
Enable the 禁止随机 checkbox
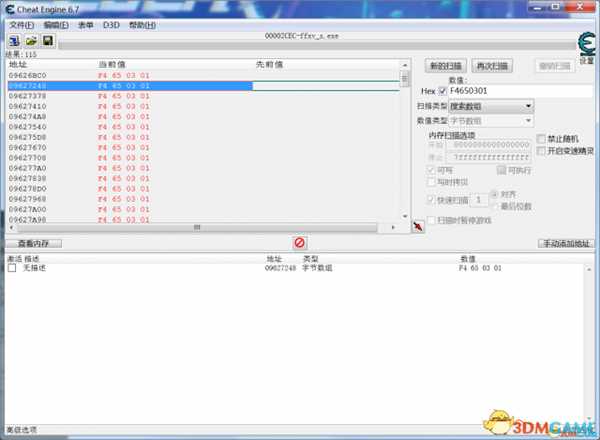543,139
